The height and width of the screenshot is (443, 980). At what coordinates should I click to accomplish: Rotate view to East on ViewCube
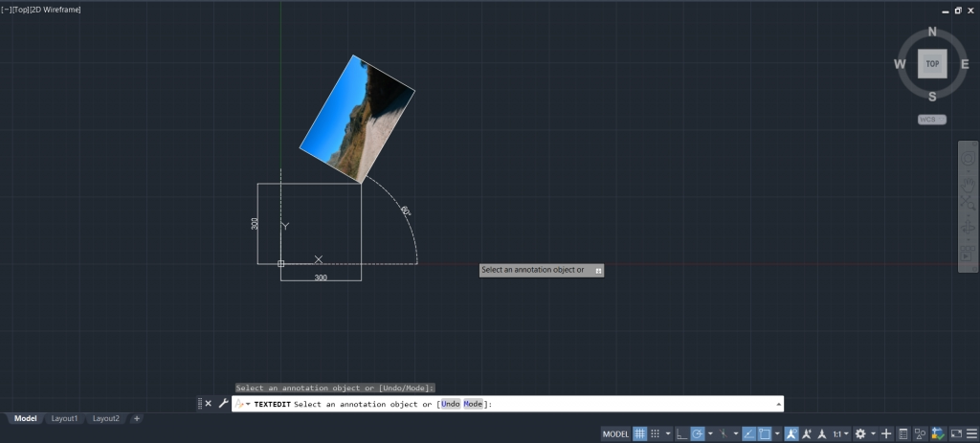click(x=965, y=64)
